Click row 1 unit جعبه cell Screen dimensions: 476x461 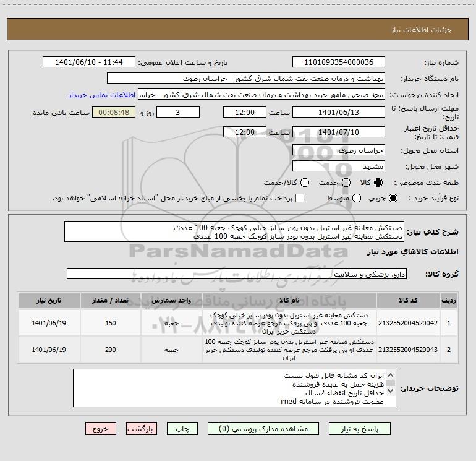[x=171, y=323]
